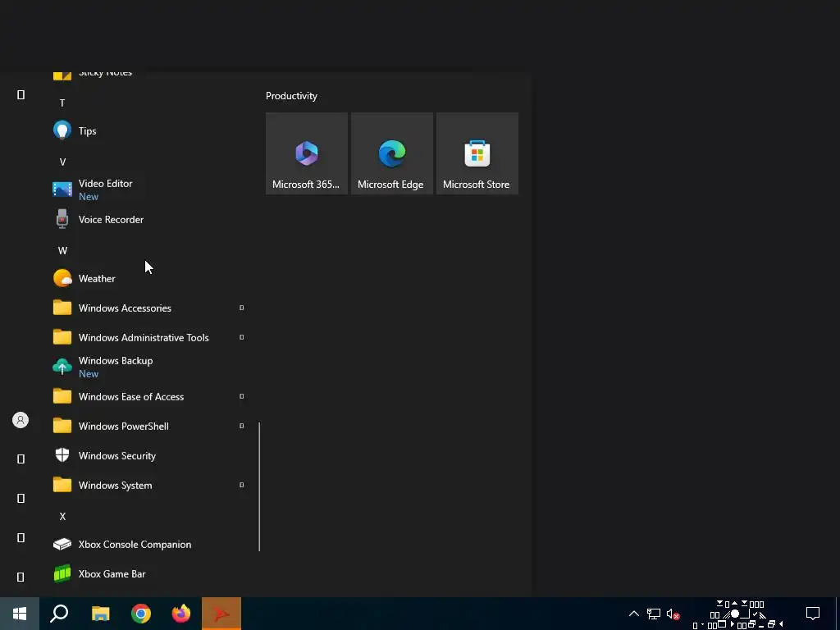This screenshot has height=630, width=840.
Task: Open the Microsoft Store tile
Action: pyautogui.click(x=477, y=153)
